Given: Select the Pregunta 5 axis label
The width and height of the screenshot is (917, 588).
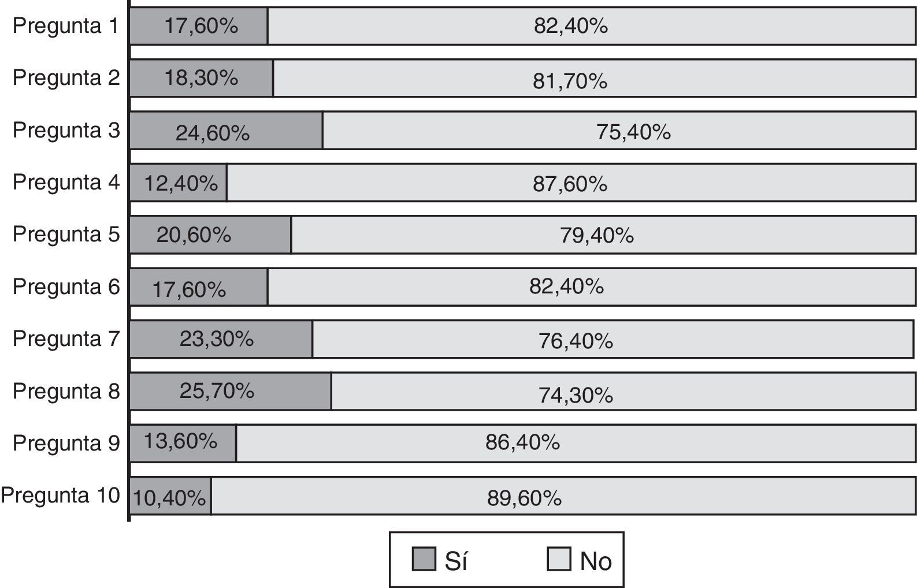Looking at the screenshot, I should click(66, 234).
